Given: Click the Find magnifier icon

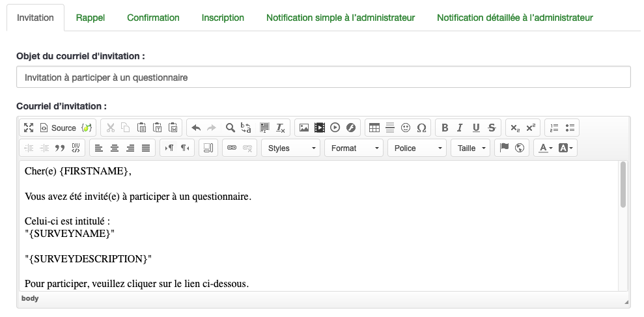Looking at the screenshot, I should coord(230,128).
